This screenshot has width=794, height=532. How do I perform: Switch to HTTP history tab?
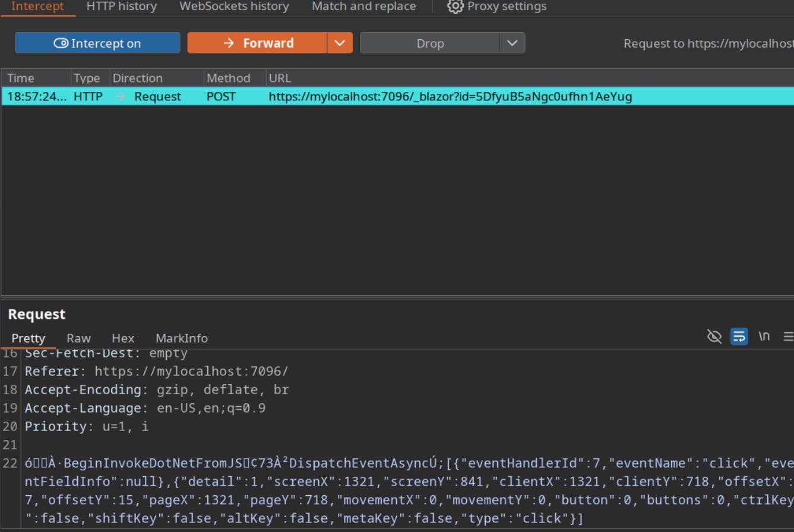122,7
